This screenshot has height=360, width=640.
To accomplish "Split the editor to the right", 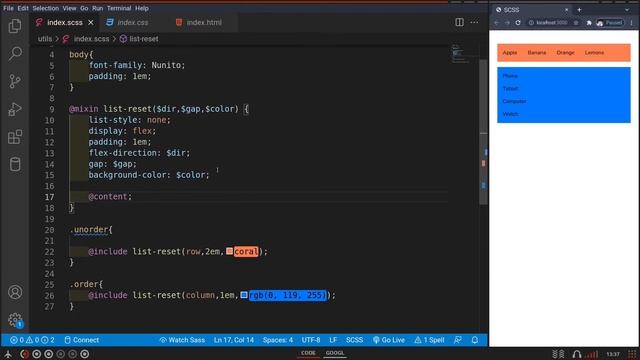I will pyautogui.click(x=459, y=22).
